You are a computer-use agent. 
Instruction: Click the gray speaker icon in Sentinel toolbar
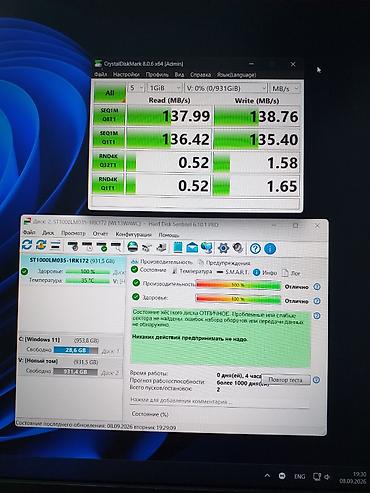[x=238, y=248]
